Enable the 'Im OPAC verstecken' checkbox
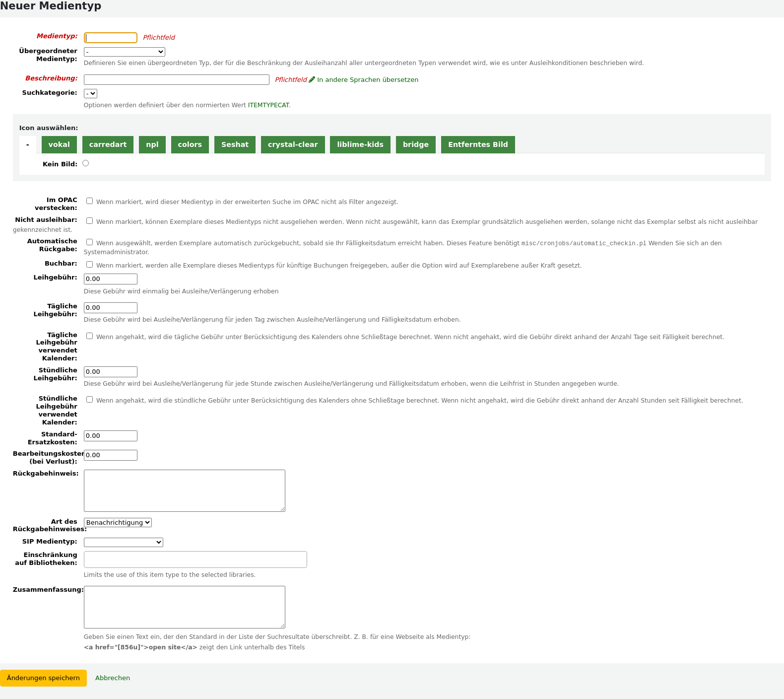784x699 pixels. pyautogui.click(x=90, y=201)
